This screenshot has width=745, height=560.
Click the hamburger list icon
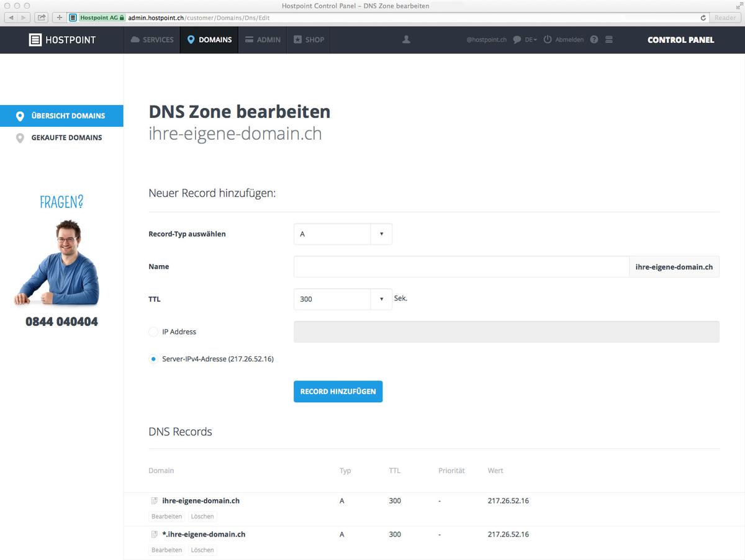(x=609, y=40)
